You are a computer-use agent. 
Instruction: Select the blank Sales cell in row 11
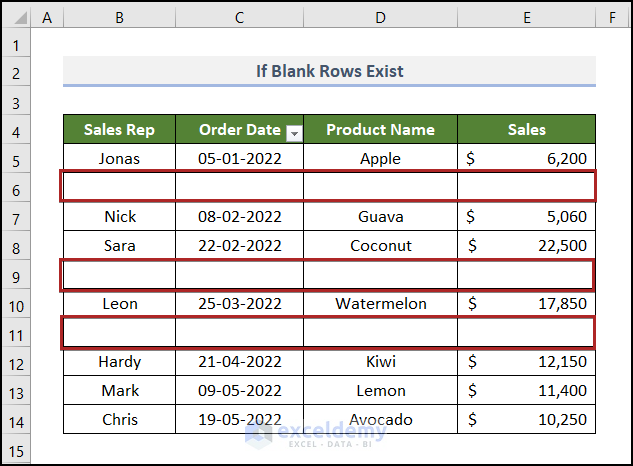coord(526,333)
